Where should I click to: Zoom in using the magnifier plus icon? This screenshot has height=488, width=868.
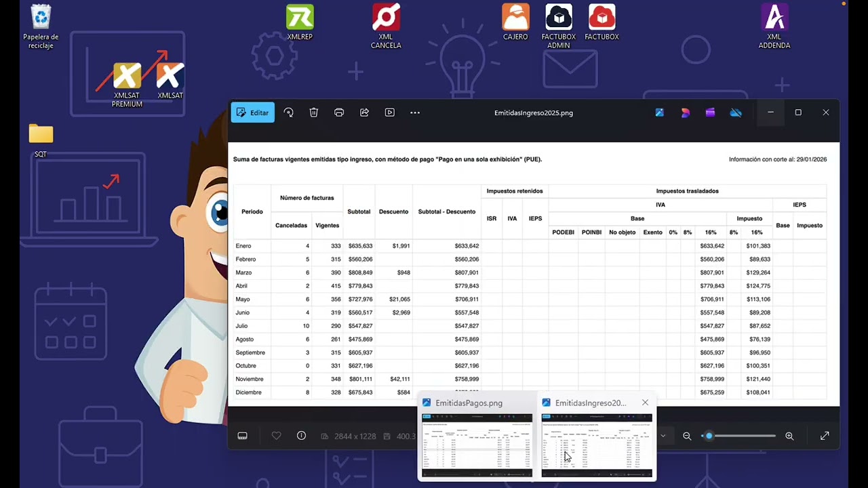coord(789,436)
